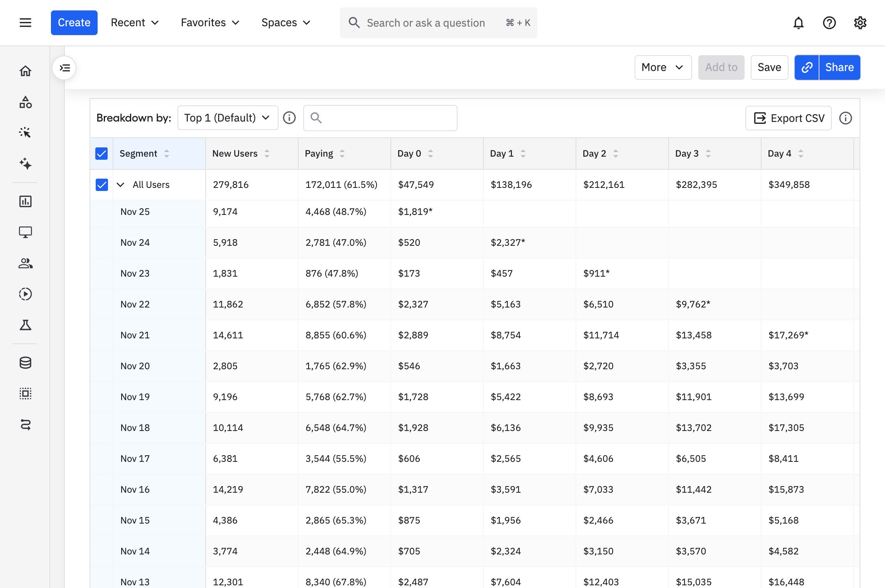This screenshot has height=588, width=885.
Task: Collapse the All Users row chevron
Action: point(120,185)
